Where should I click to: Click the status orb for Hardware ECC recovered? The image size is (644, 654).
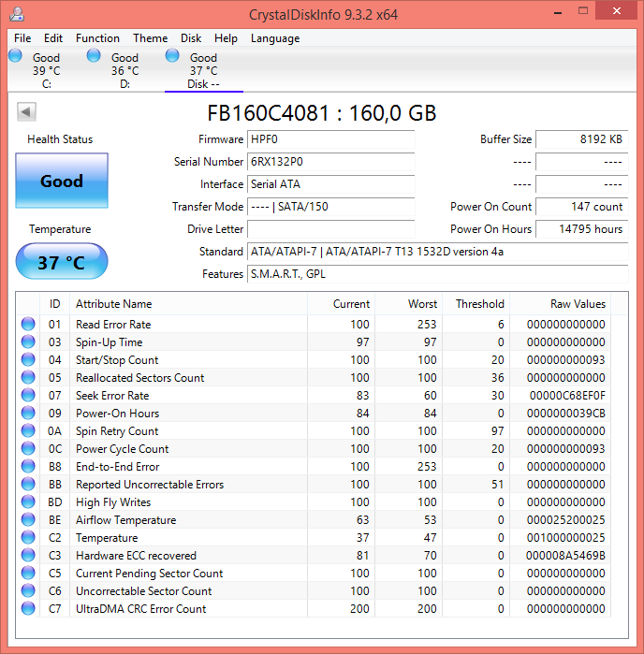coord(28,555)
